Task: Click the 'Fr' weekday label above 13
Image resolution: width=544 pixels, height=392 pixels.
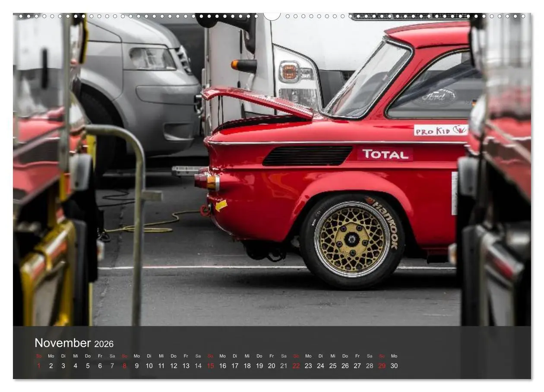Action: click(x=186, y=356)
